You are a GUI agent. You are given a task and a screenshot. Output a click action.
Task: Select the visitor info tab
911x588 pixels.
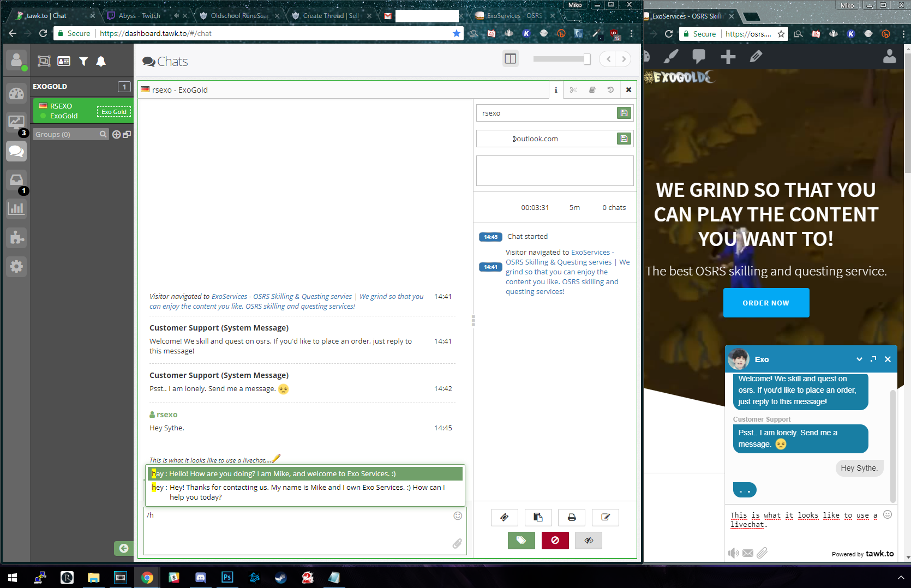[556, 90]
